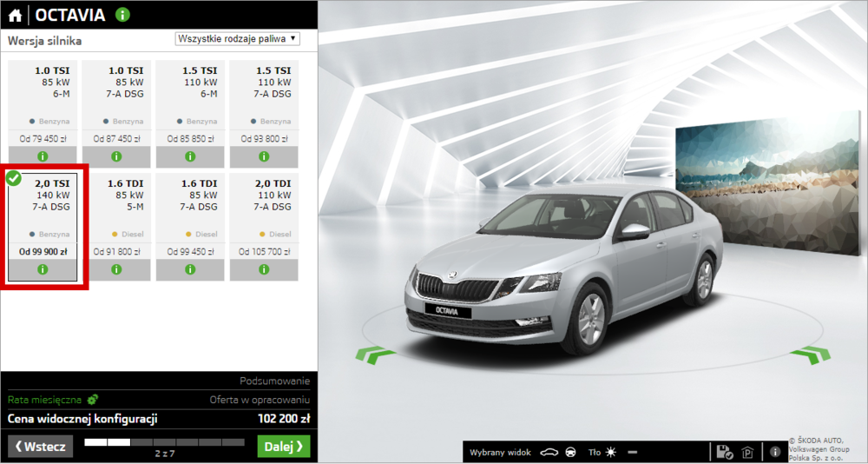Show info for engine priced 99 450 zł
Screen dimensions: 868x464
point(190,269)
